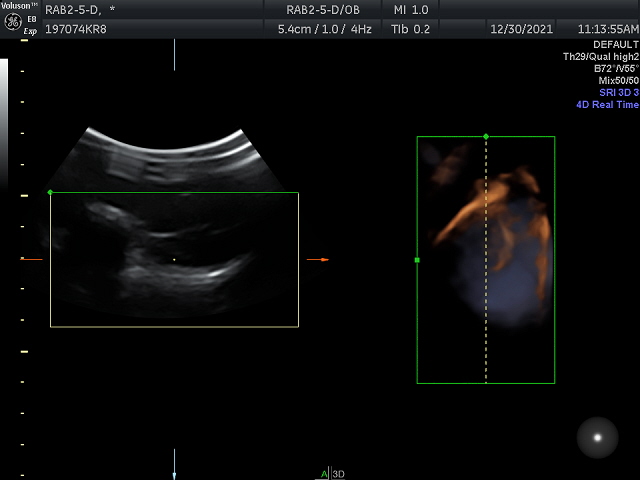The image size is (640, 480).
Task: Click the blue arrow marker at bottom of screen
Action: coord(174,468)
